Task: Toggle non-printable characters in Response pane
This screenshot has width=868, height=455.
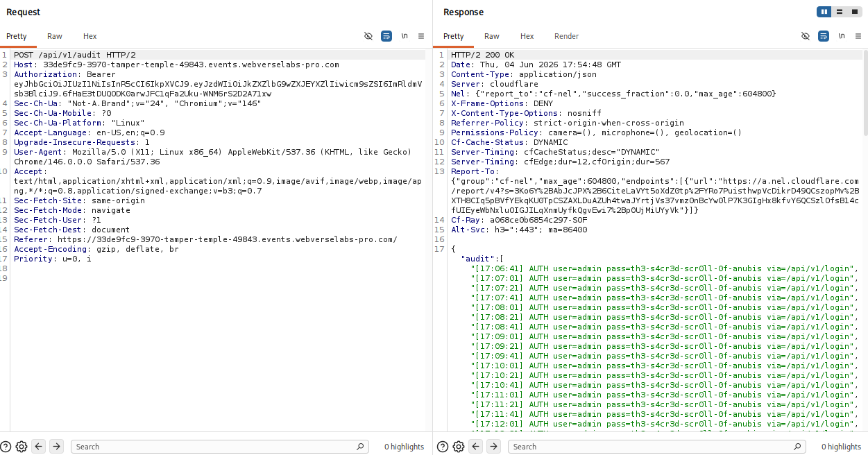Action: coord(806,36)
